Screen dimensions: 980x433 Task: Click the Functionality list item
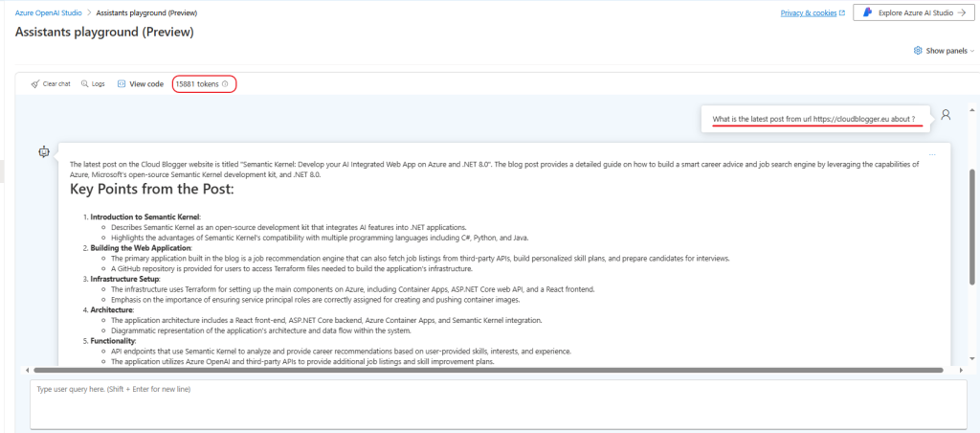tap(113, 340)
